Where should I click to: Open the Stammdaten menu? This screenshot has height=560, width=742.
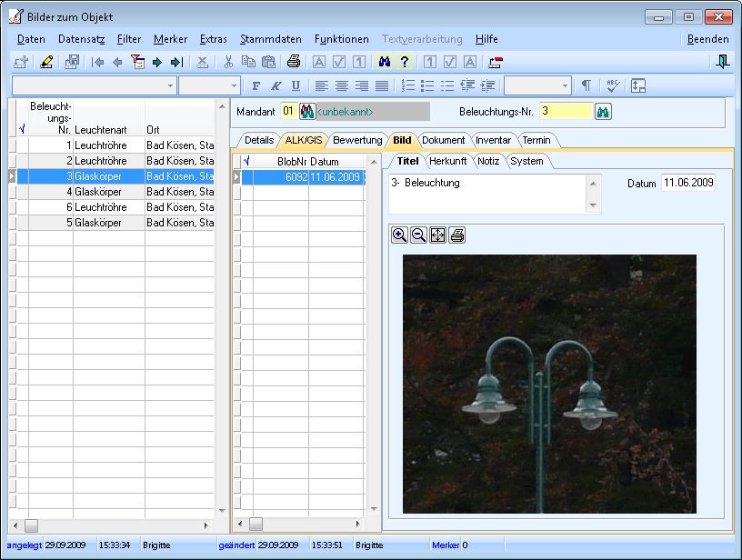271,39
